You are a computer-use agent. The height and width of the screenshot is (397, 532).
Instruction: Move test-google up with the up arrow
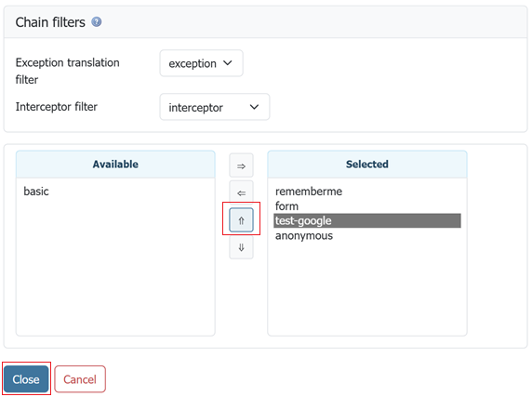241,220
